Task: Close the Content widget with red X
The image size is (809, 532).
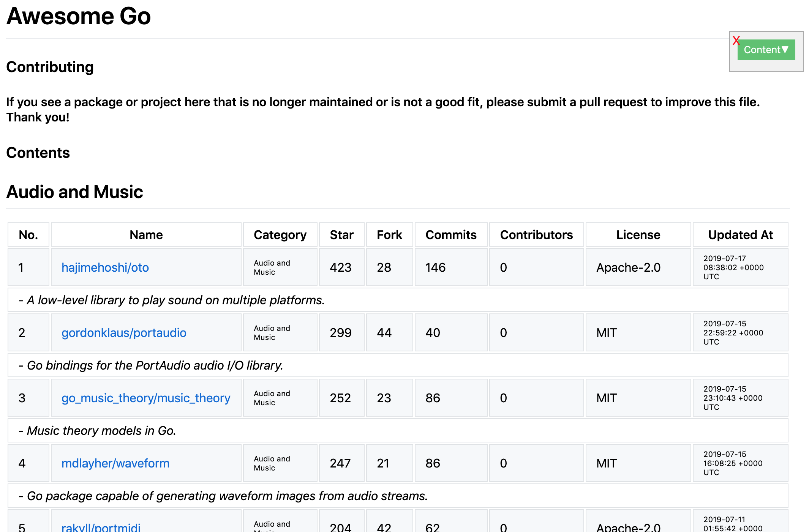Action: (x=736, y=40)
